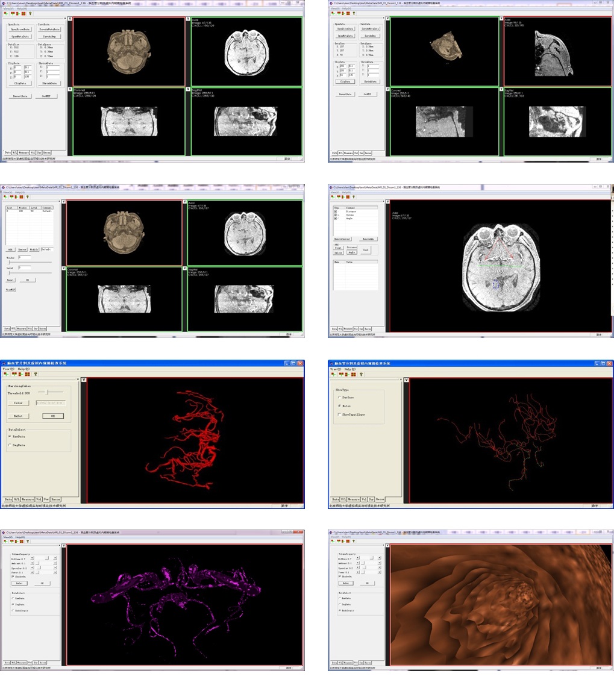Click help question-mark icon in ShowType window toolbar
The height and width of the screenshot is (700, 614).
point(362,374)
